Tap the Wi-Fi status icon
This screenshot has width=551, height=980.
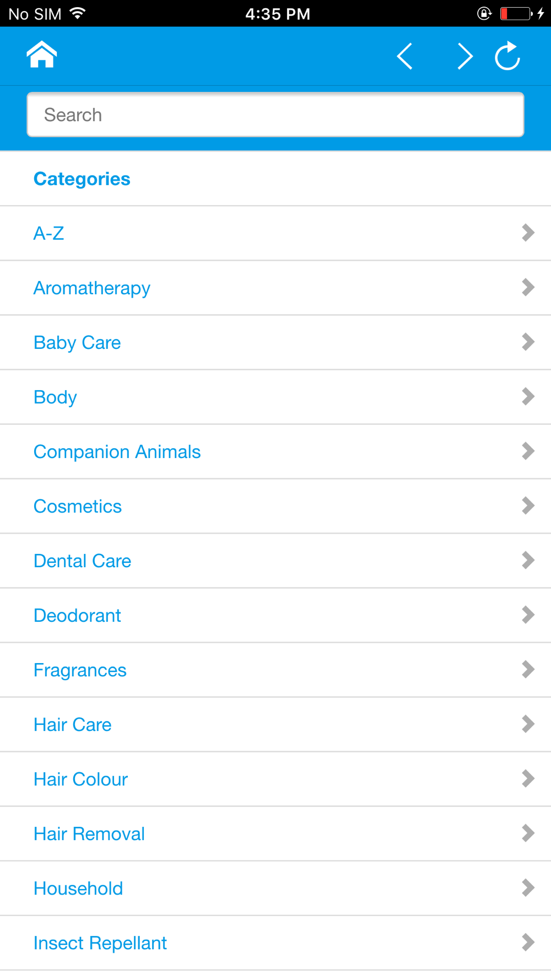pos(78,13)
